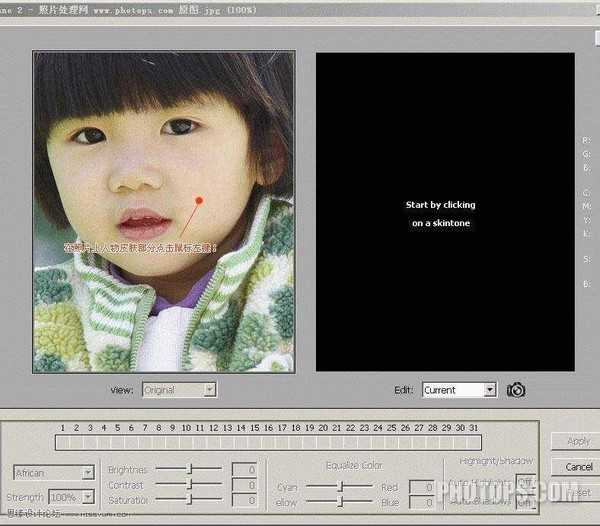Click the Cyan to Red slider
This screenshot has height=526, width=600.
coord(339,487)
